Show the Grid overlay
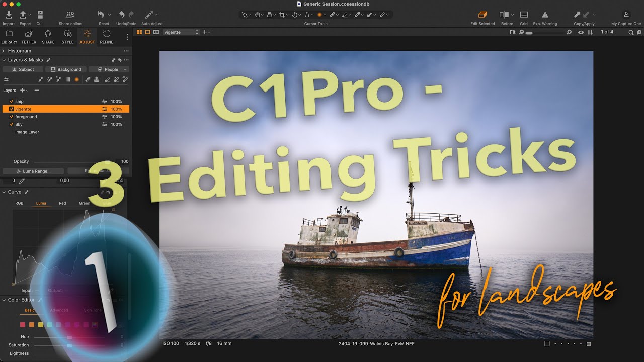 coord(524,15)
